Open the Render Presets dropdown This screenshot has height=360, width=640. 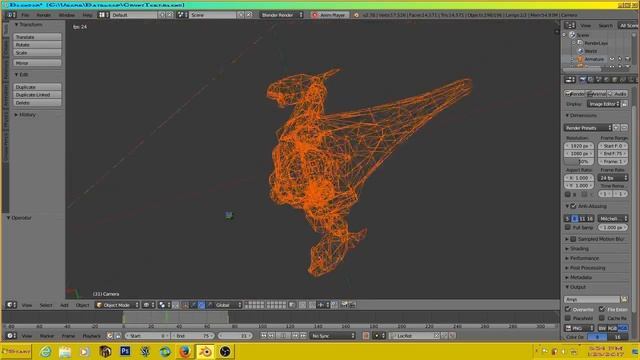pos(588,128)
